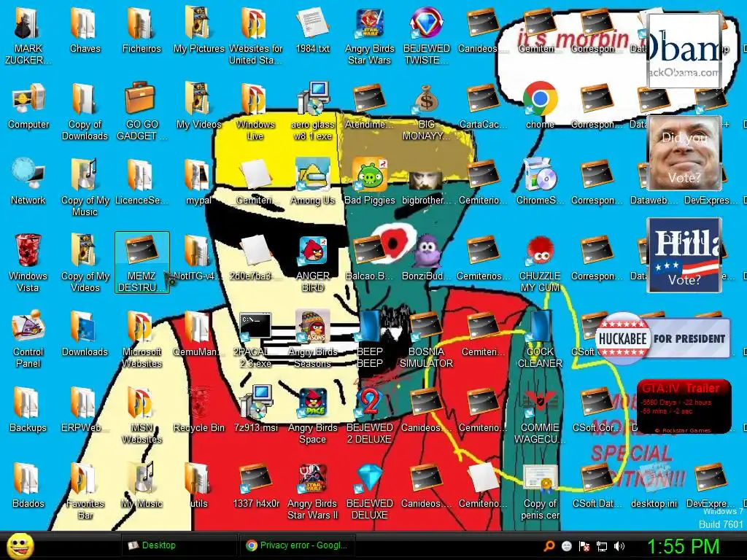Viewport: 747px width, 560px height.
Task: Click the search magnifier tray icon
Action: [549, 545]
